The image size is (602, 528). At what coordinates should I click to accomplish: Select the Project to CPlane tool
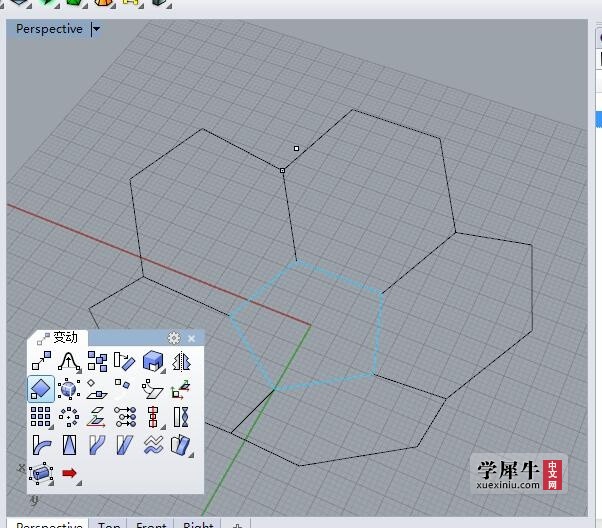97,417
